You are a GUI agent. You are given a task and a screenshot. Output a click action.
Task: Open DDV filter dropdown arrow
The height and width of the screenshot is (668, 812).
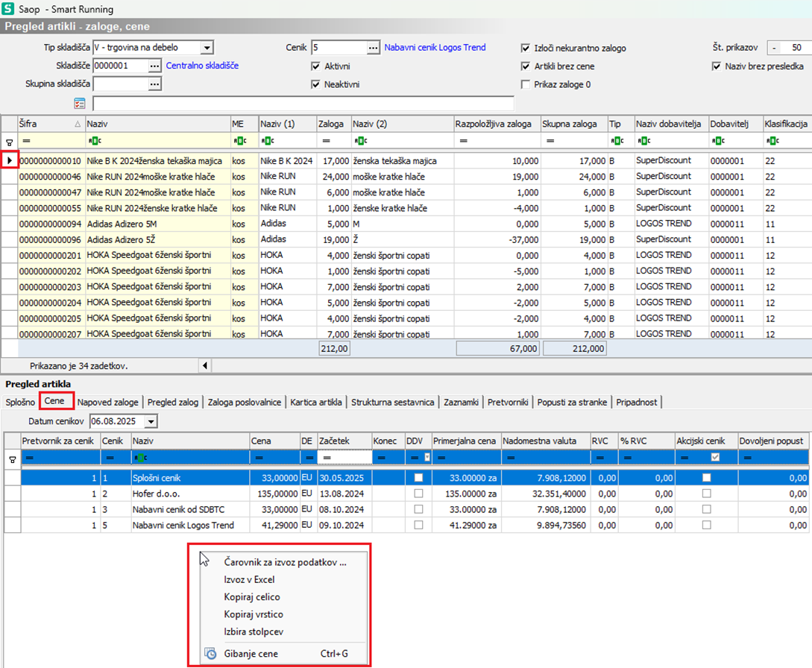[x=427, y=457]
